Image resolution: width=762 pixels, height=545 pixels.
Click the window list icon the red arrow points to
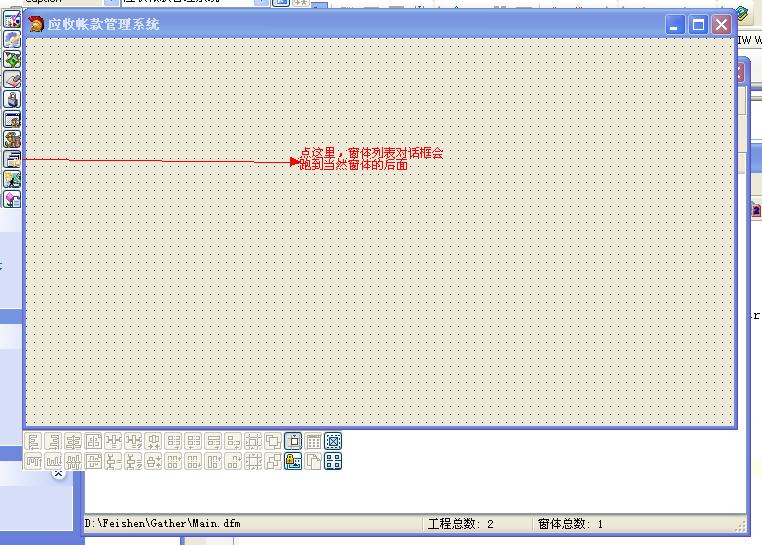point(12,159)
